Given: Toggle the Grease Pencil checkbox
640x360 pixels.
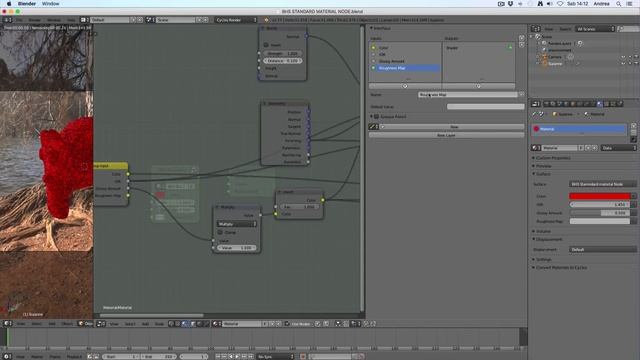Looking at the screenshot, I should point(377,117).
